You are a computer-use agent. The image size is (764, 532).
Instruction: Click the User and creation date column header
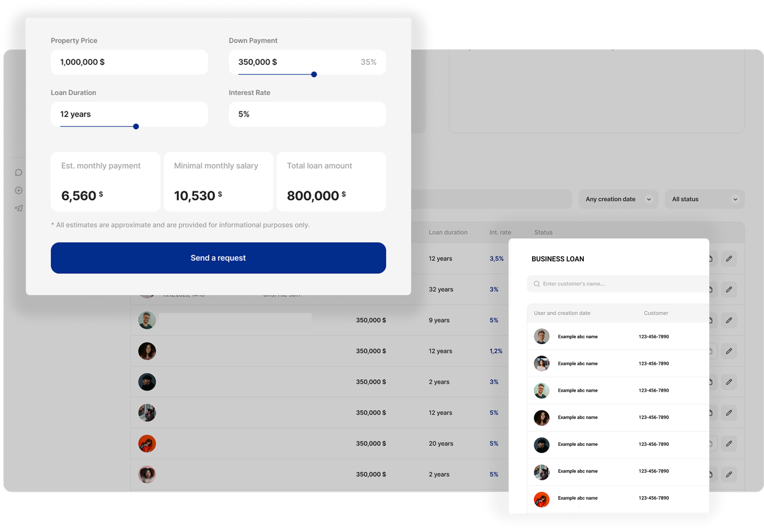coord(562,313)
